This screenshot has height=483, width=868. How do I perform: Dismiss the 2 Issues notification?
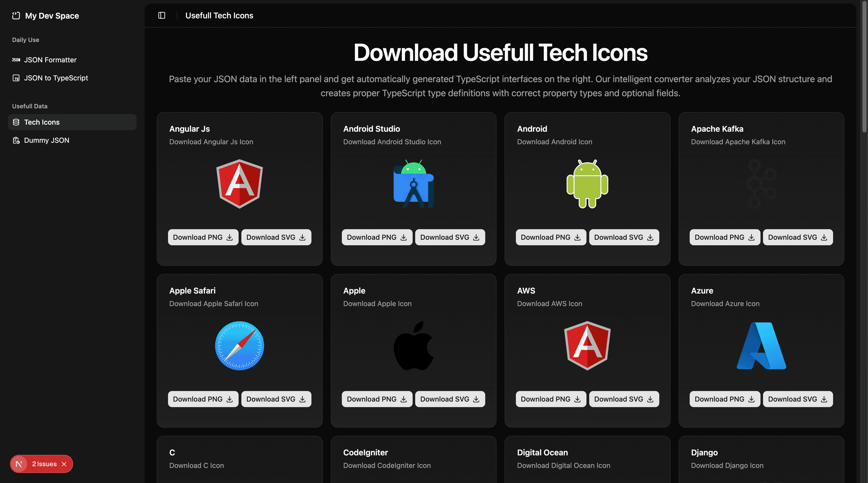tap(64, 464)
